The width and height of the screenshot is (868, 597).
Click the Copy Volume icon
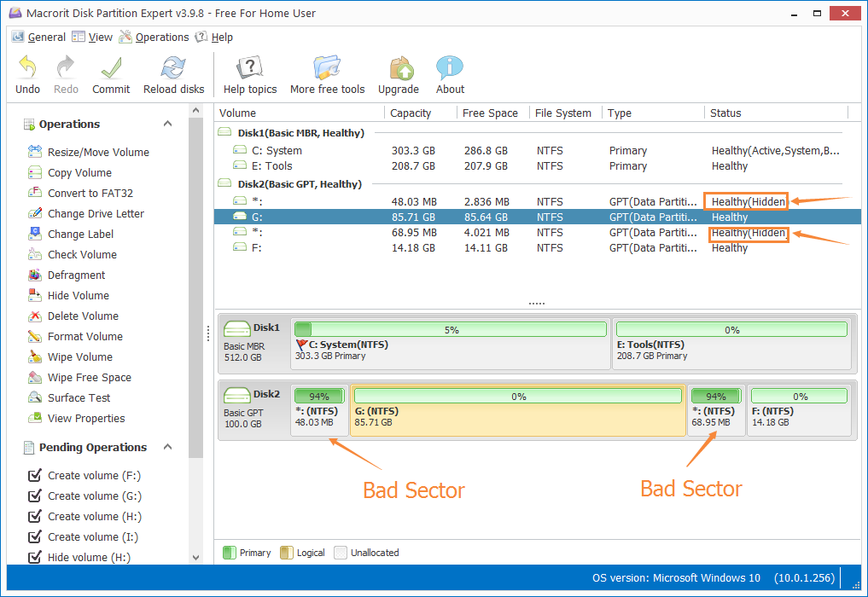pyautogui.click(x=35, y=172)
